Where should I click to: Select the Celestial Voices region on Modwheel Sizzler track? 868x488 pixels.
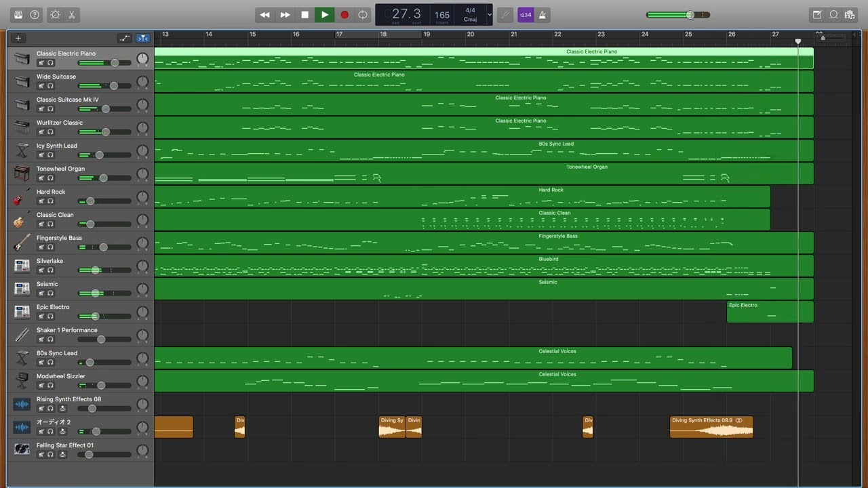(484, 381)
